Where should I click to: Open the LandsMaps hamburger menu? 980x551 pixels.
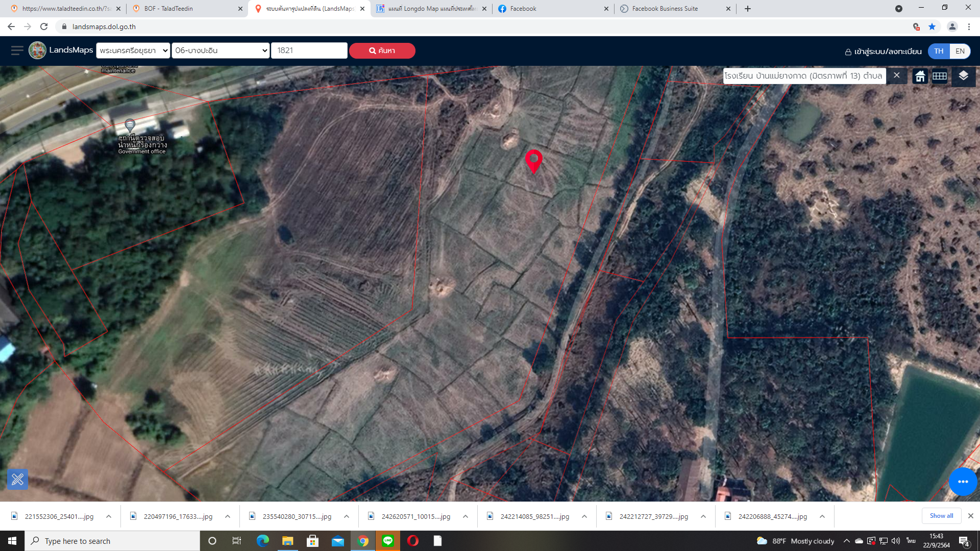coord(17,50)
